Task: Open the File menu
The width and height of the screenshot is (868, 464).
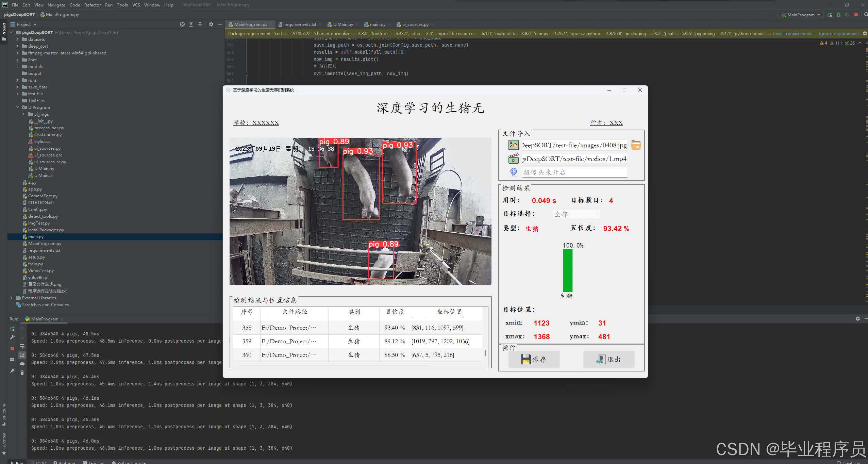Action: click(x=15, y=5)
